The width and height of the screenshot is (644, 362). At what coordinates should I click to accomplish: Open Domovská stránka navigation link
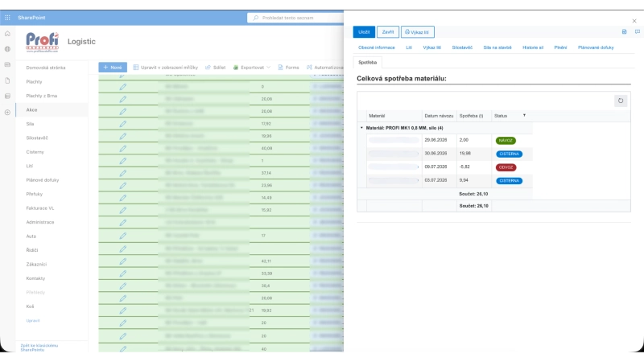(46, 68)
